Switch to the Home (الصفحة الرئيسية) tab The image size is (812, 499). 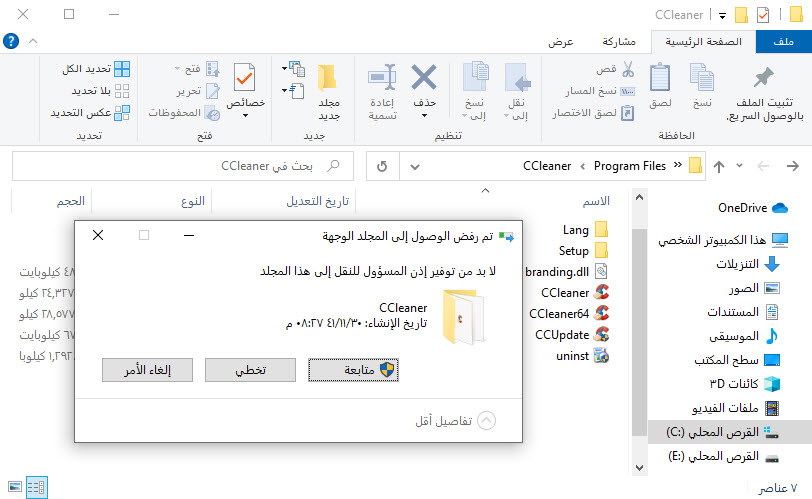(703, 41)
